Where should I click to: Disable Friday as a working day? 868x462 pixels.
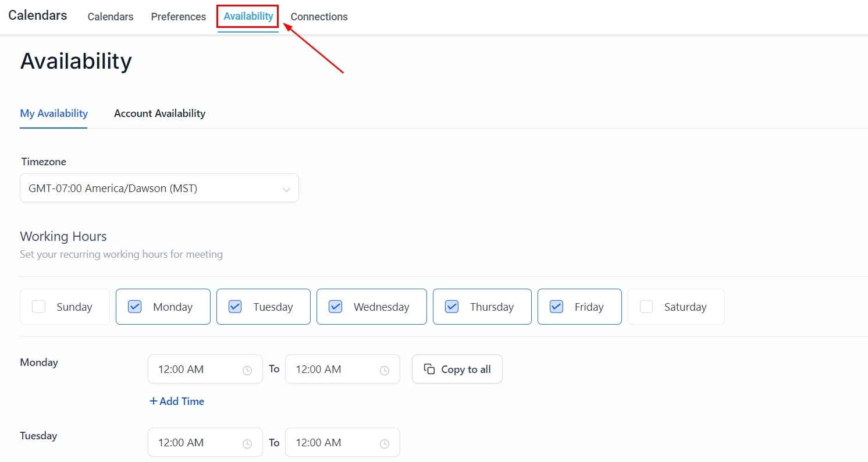pyautogui.click(x=556, y=307)
